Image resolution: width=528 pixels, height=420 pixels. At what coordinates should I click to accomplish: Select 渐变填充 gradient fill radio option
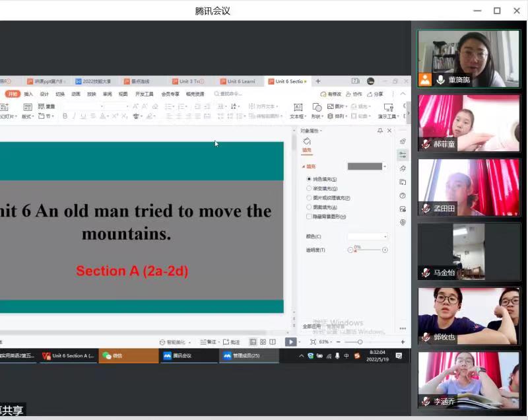click(x=309, y=188)
